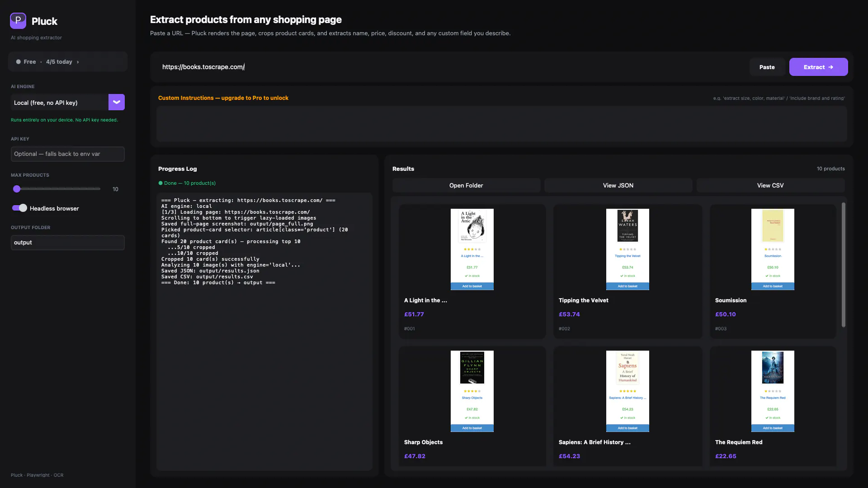View the CSV results
The height and width of the screenshot is (488, 868).
770,185
